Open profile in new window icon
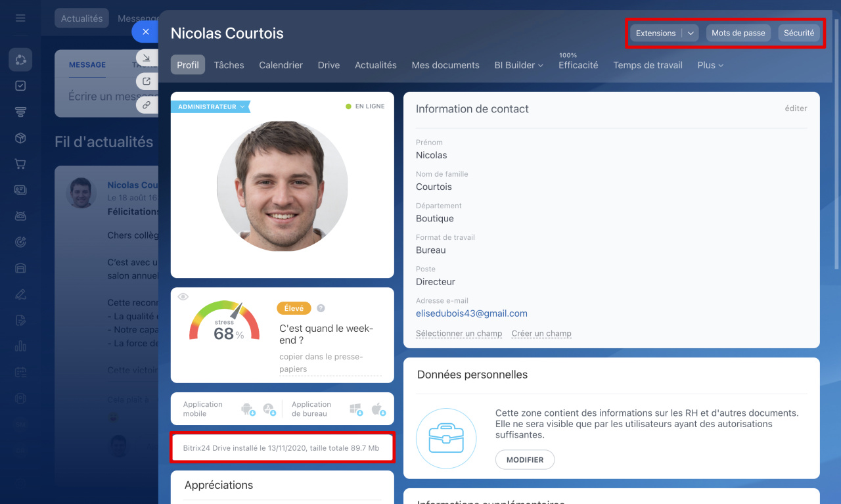The height and width of the screenshot is (504, 841). 147,81
